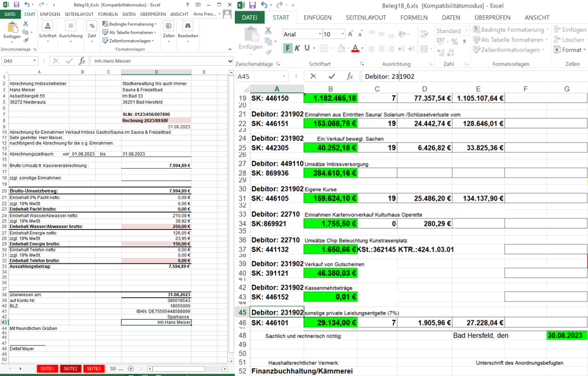
Task: Open Format dropdown in right window Zellen group
Action: click(569, 50)
